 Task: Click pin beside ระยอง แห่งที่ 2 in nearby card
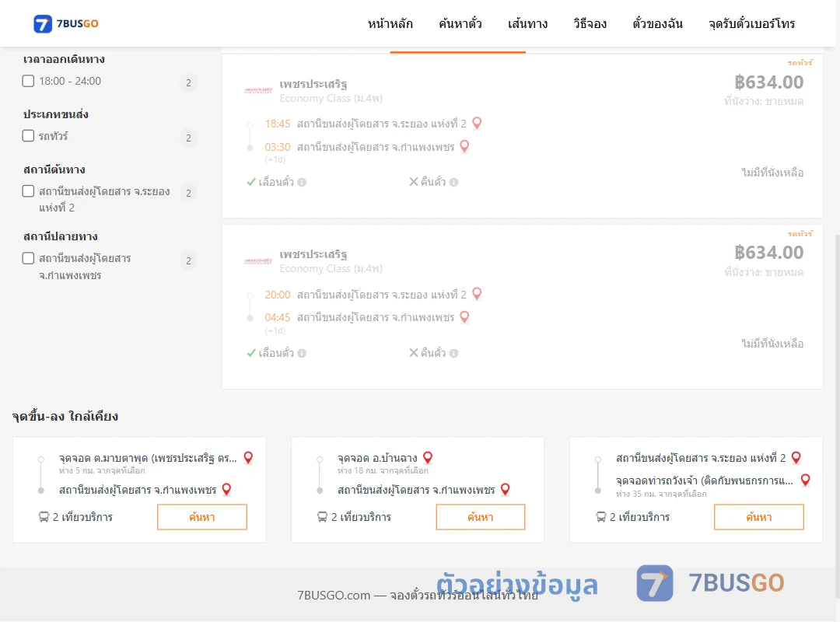click(x=796, y=457)
